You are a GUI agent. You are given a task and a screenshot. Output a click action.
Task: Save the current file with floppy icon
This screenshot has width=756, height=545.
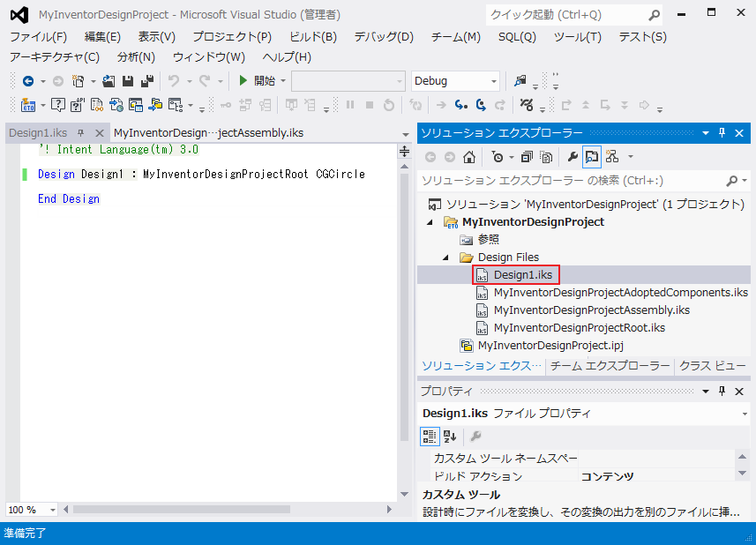click(128, 81)
